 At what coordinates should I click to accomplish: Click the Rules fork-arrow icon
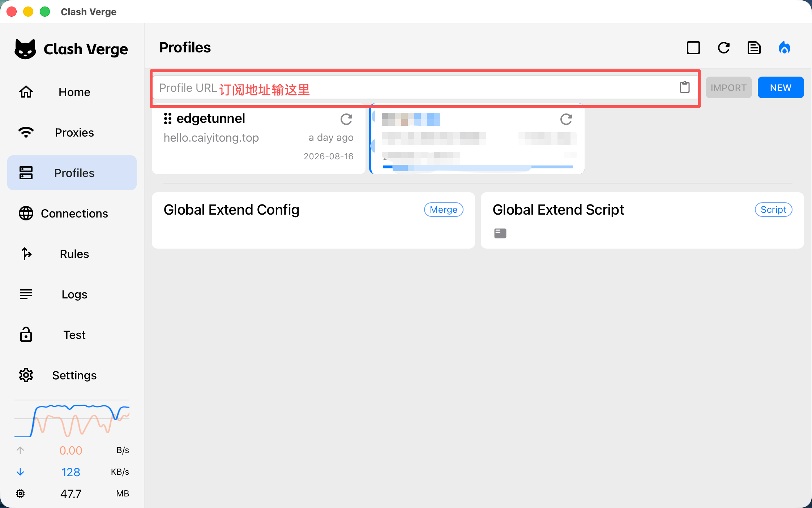[26, 254]
